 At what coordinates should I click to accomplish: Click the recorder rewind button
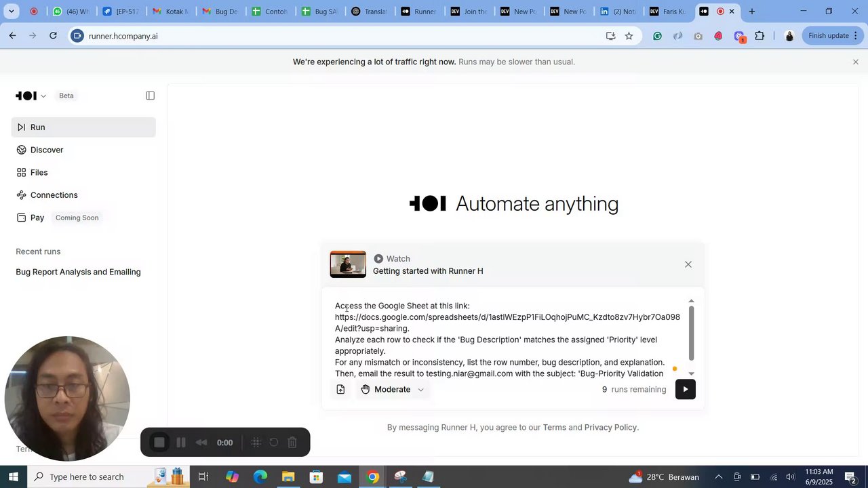201,443
